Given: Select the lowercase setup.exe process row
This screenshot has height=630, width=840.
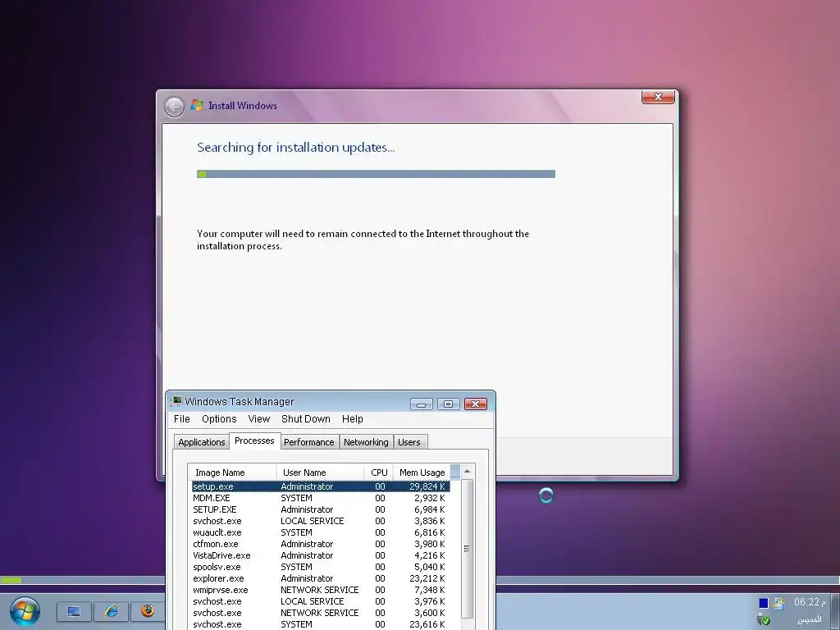Looking at the screenshot, I should click(321, 486).
